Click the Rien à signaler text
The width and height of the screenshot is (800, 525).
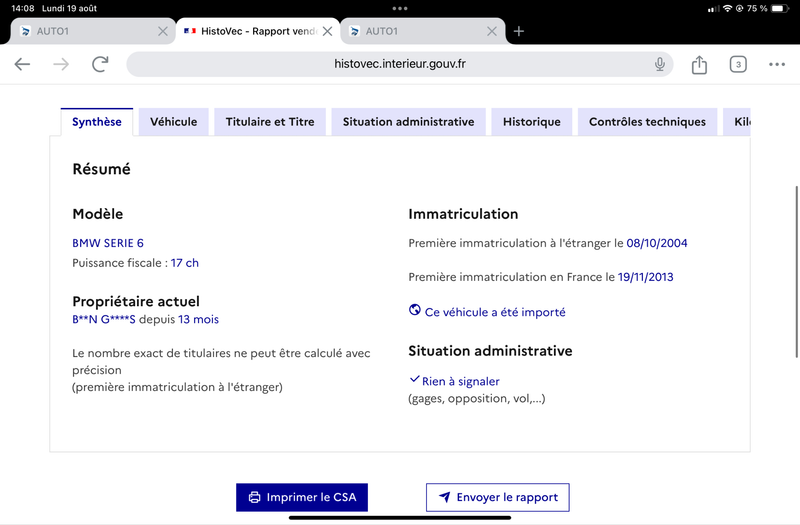click(x=461, y=382)
